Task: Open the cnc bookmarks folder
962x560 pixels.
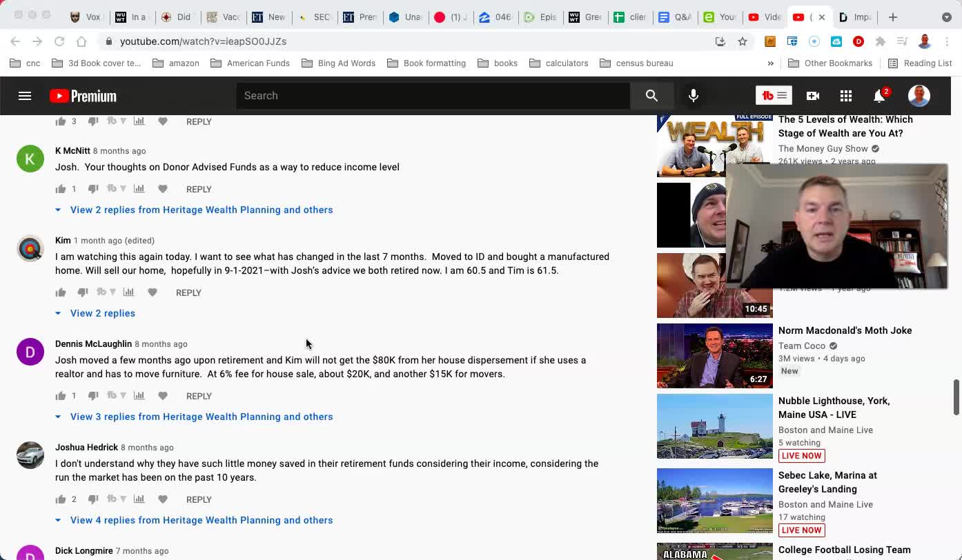Action: coord(25,63)
